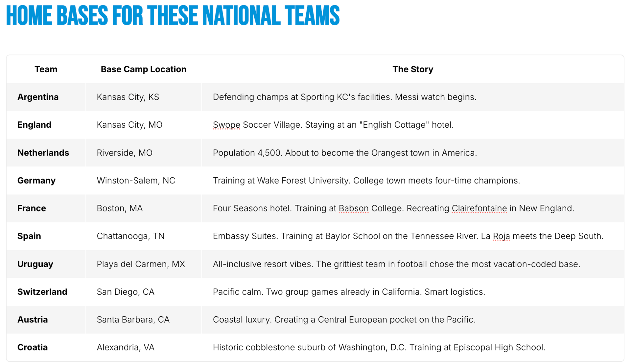Click the Home Bases For These National Teams heading
The width and height of the screenshot is (631, 364).
[173, 15]
